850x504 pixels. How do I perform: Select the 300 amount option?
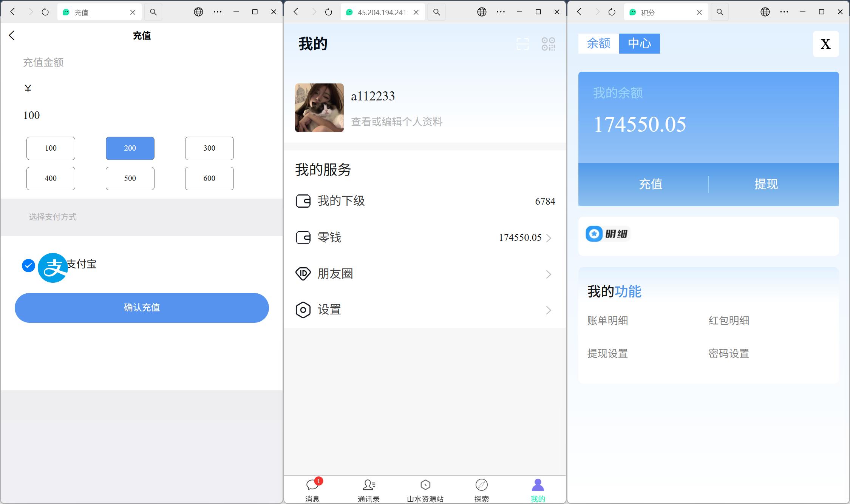tap(209, 148)
